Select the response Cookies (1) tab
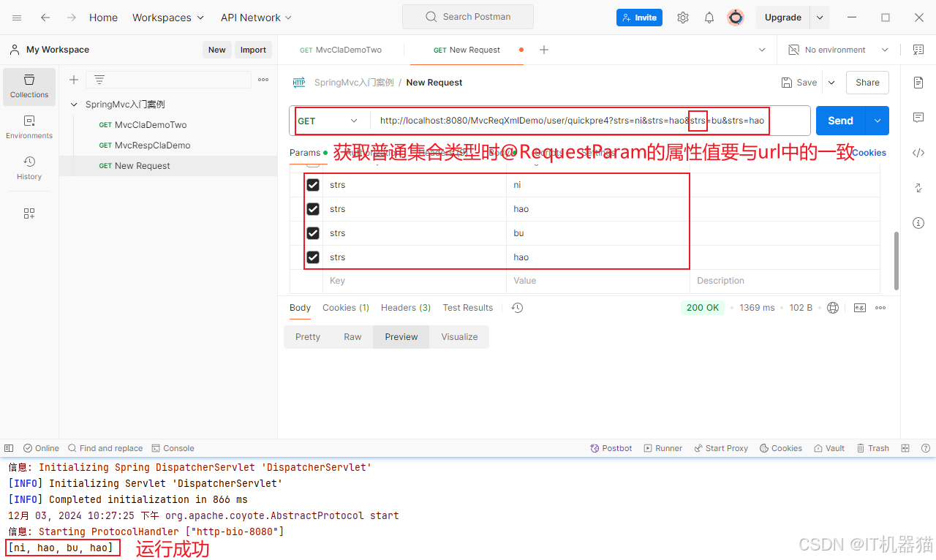 coord(346,308)
